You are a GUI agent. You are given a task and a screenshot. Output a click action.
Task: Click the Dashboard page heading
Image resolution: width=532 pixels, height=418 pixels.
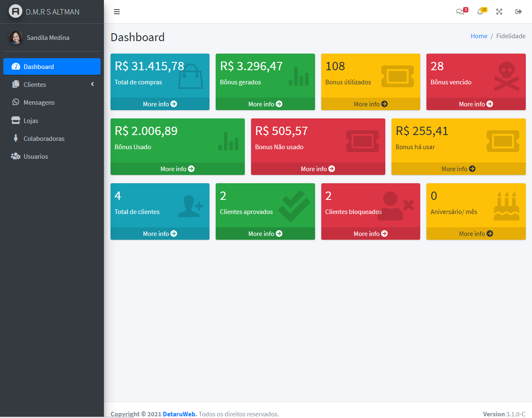click(x=138, y=37)
